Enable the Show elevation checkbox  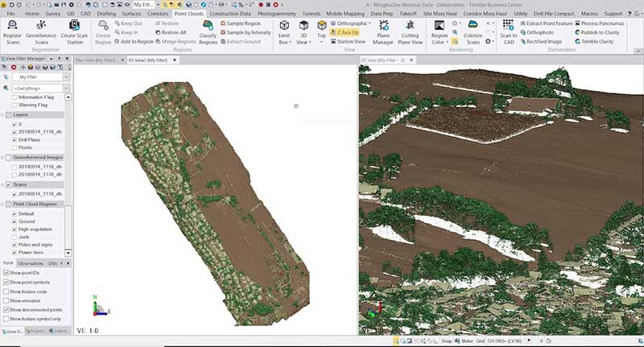pyautogui.click(x=6, y=300)
